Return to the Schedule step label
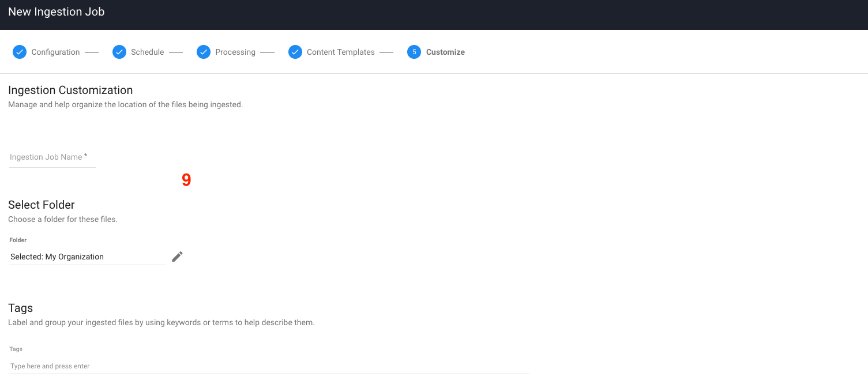Screen dimensions: 868x388 [x=147, y=52]
